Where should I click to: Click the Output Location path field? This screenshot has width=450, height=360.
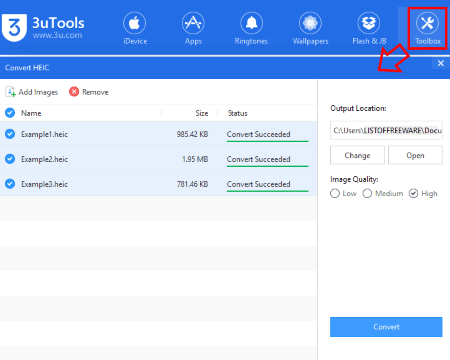click(x=386, y=130)
